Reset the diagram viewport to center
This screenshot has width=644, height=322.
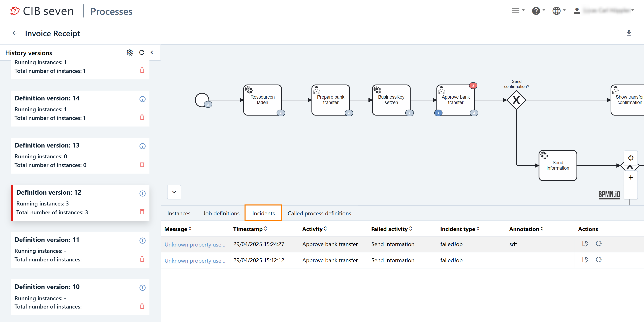click(631, 158)
